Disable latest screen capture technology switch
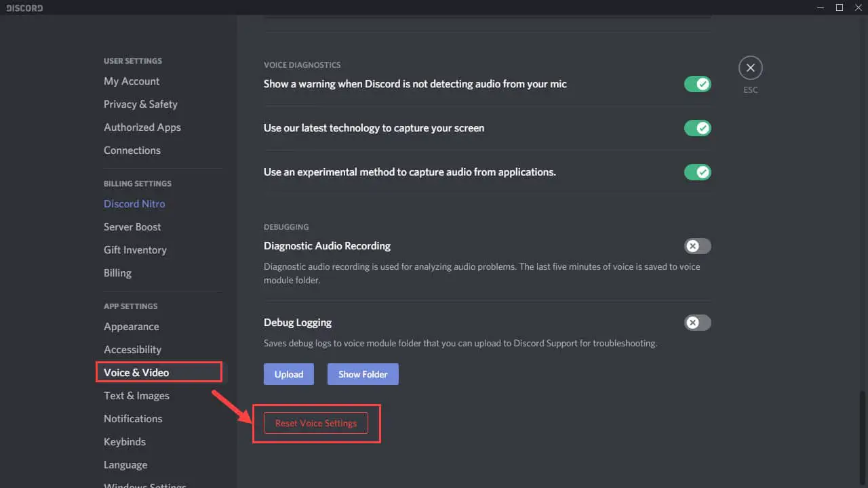This screenshot has width=868, height=488. pyautogui.click(x=697, y=128)
